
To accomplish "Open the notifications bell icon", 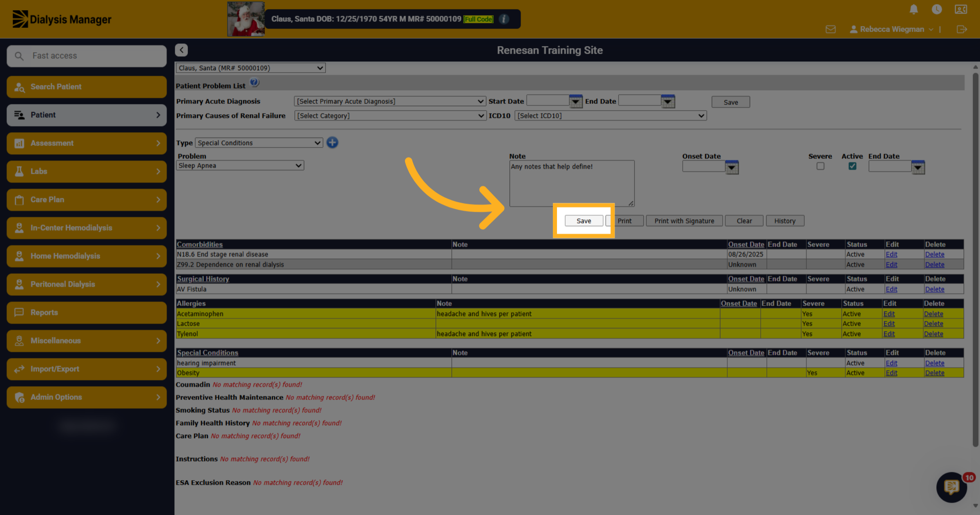I will coord(914,9).
